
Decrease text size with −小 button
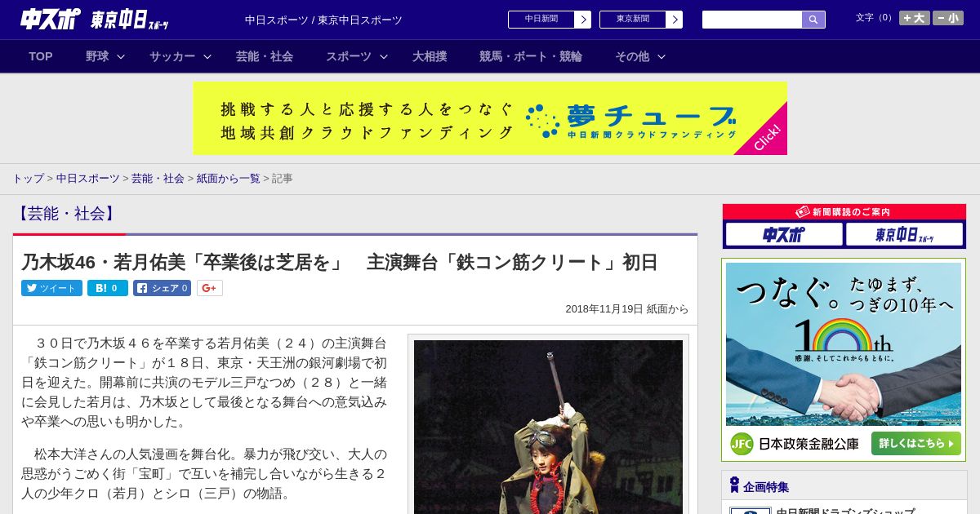click(948, 18)
